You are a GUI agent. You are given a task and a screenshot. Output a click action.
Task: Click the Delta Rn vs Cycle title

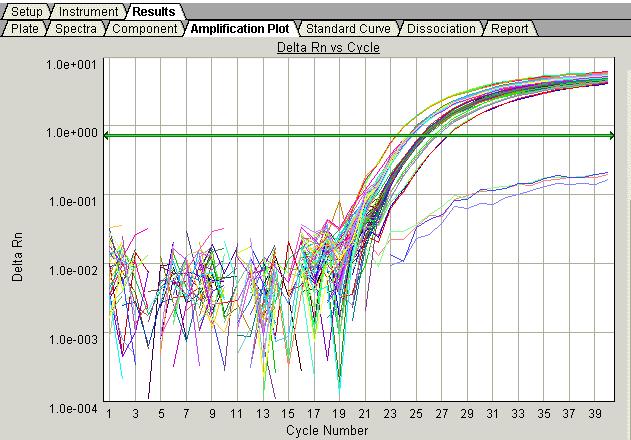click(x=328, y=48)
